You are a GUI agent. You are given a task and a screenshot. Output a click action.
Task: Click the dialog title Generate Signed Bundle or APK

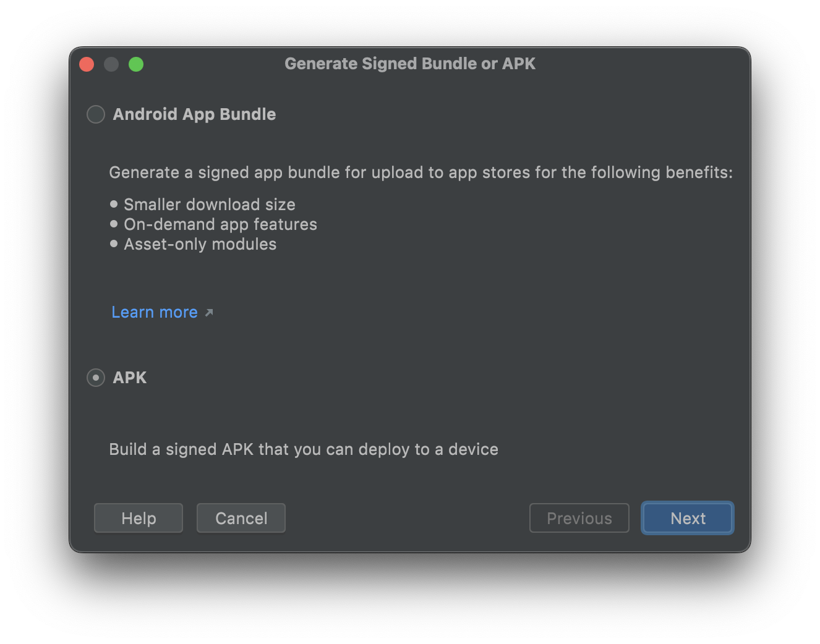[x=410, y=64]
